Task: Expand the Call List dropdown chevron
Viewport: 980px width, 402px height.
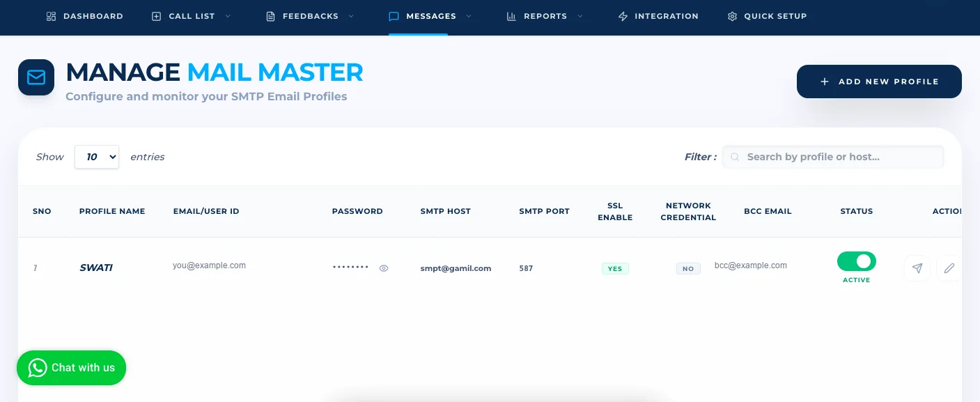Action: [x=228, y=16]
